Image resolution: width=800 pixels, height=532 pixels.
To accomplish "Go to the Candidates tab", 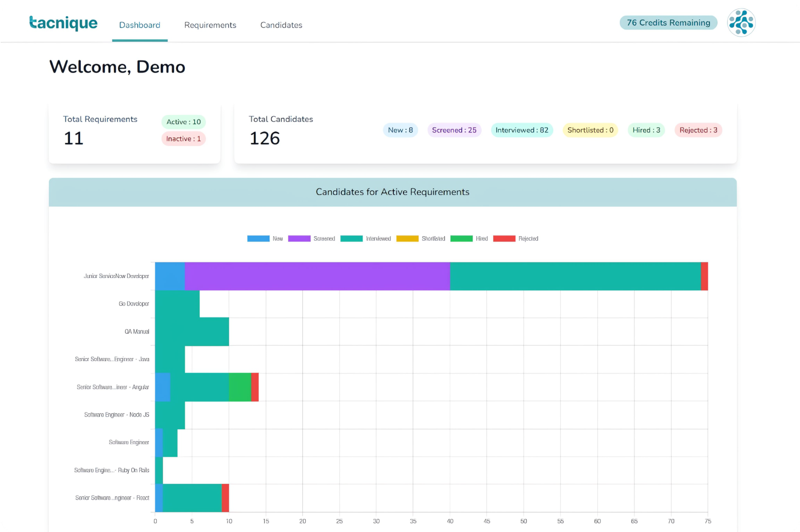I will (x=281, y=25).
